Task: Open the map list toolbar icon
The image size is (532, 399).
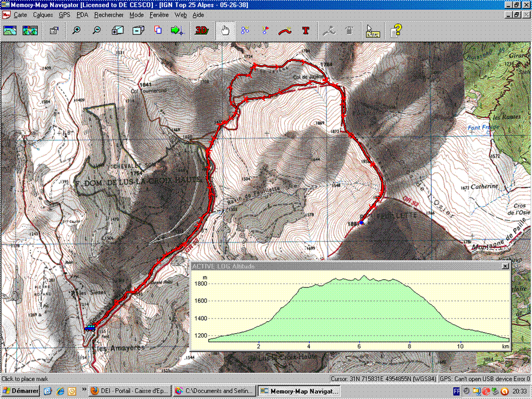Action: coord(10,30)
